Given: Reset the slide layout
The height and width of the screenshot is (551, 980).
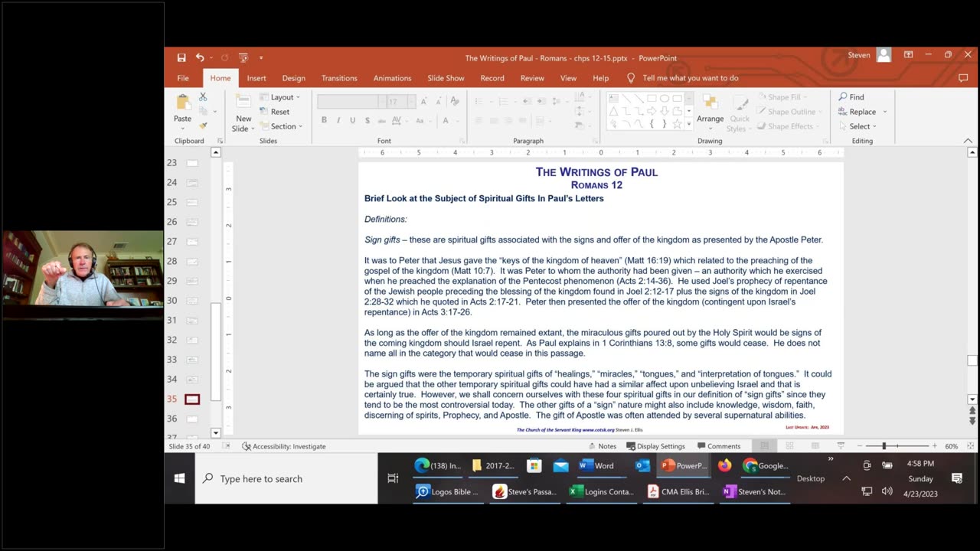Looking at the screenshot, I should [x=273, y=112].
